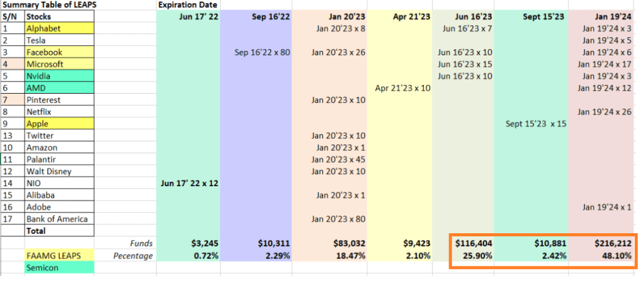Viewport: 644px width, 281px height.
Task: Select the Jun 16'23 x 7 cell
Action: (x=467, y=28)
